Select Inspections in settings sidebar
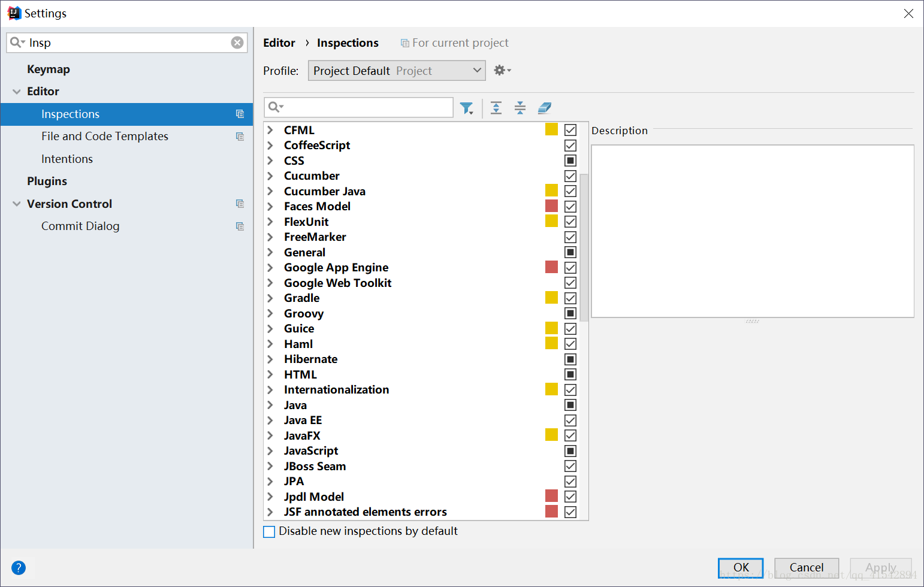The image size is (924, 587). point(126,114)
